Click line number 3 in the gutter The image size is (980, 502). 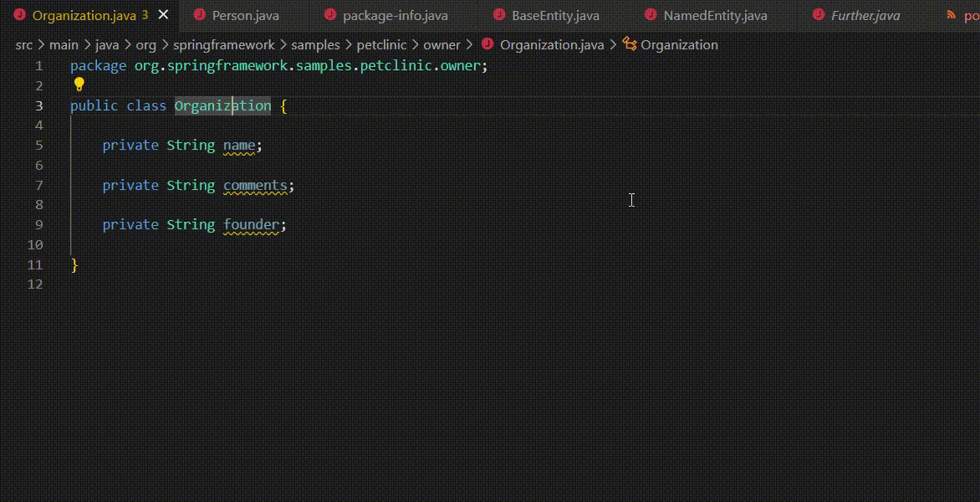point(38,105)
